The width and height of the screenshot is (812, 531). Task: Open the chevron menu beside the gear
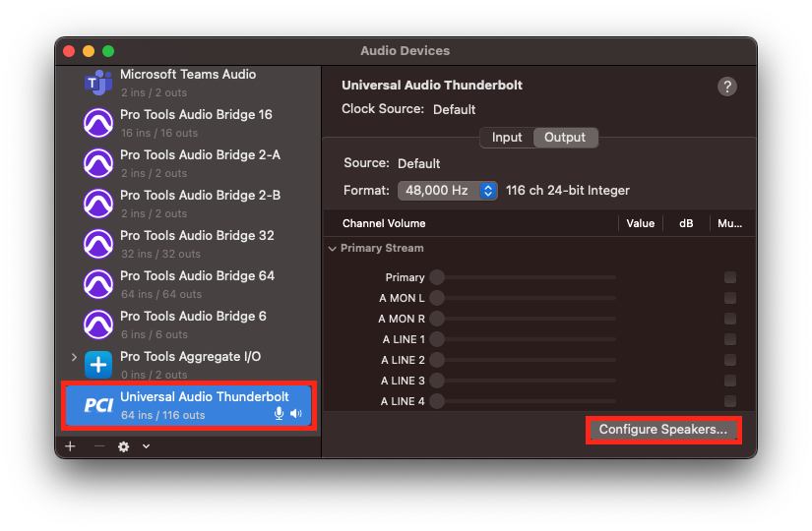coord(146,446)
